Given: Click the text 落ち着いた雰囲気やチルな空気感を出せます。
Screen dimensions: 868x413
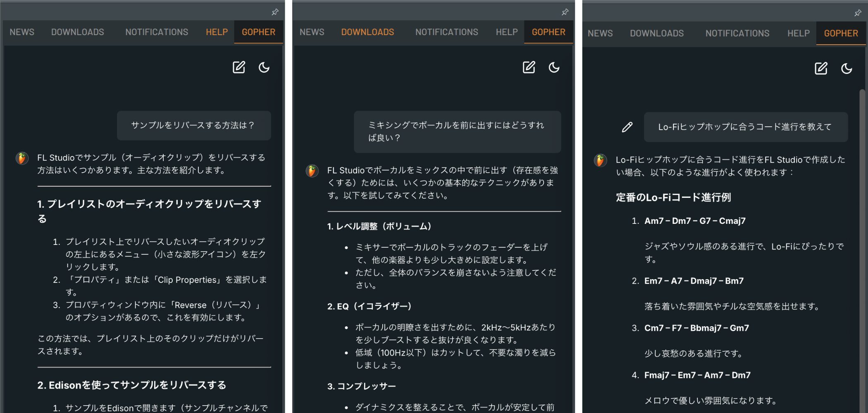Looking at the screenshot, I should (732, 306).
